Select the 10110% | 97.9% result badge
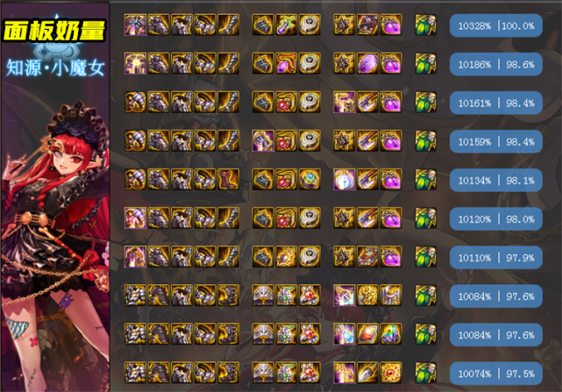The height and width of the screenshot is (392, 562). click(495, 258)
